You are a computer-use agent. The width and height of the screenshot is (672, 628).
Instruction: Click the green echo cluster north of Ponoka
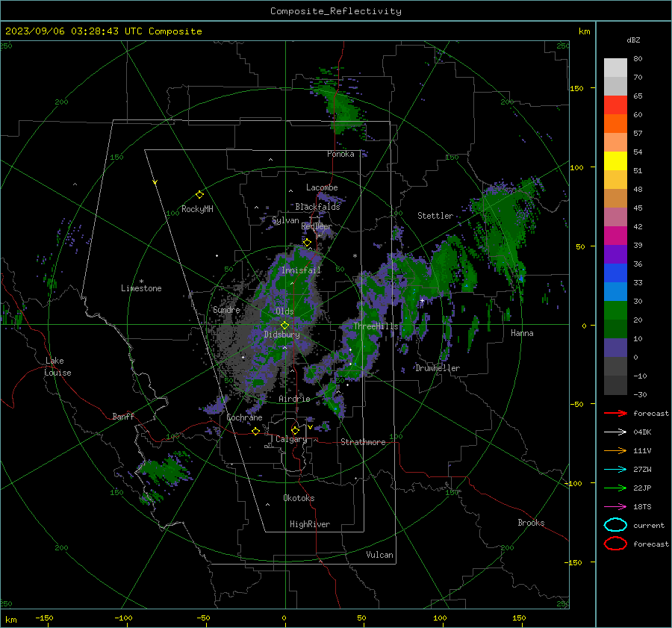pos(343,108)
